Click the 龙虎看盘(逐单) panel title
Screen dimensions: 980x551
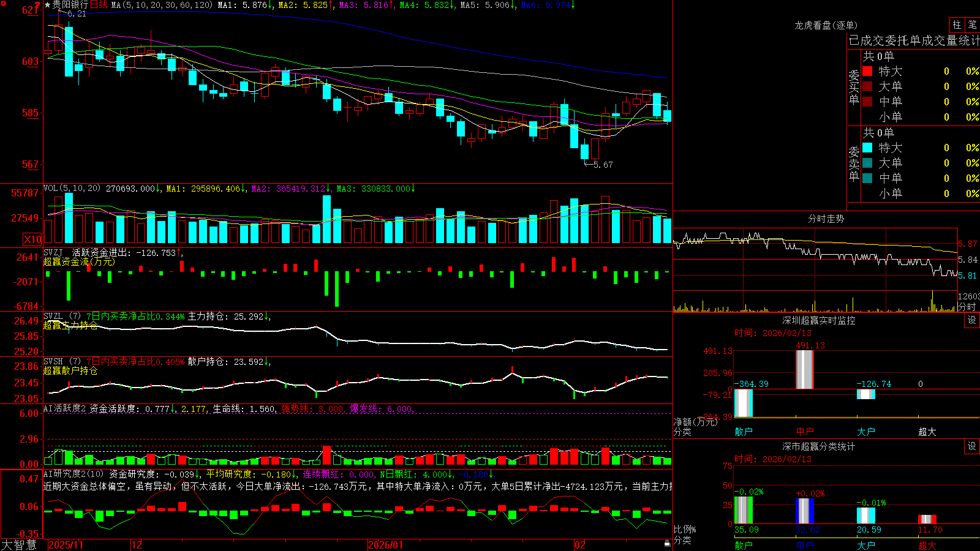[826, 25]
